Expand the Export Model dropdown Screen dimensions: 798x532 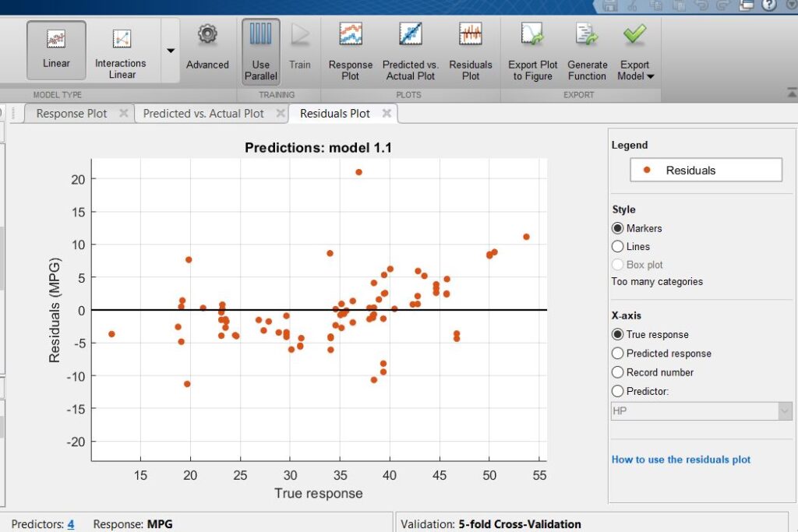(635, 71)
